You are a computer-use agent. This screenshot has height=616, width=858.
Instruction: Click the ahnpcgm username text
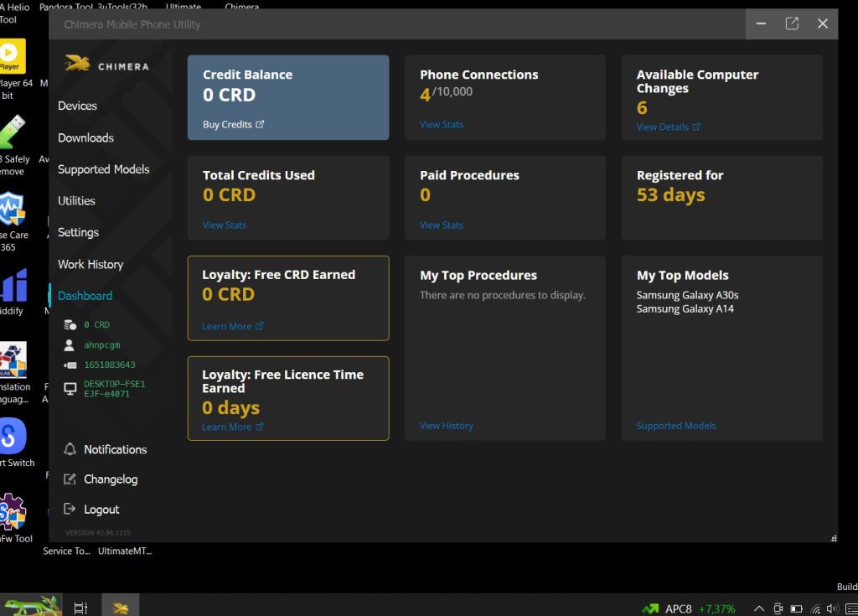[x=101, y=345]
